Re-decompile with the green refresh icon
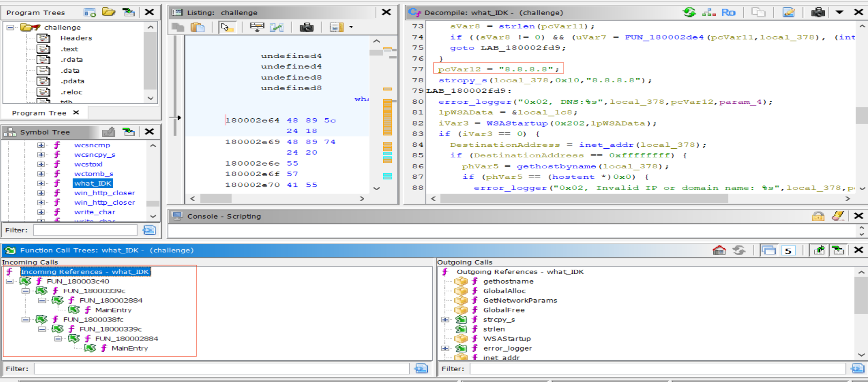This screenshot has height=382, width=868. click(690, 12)
